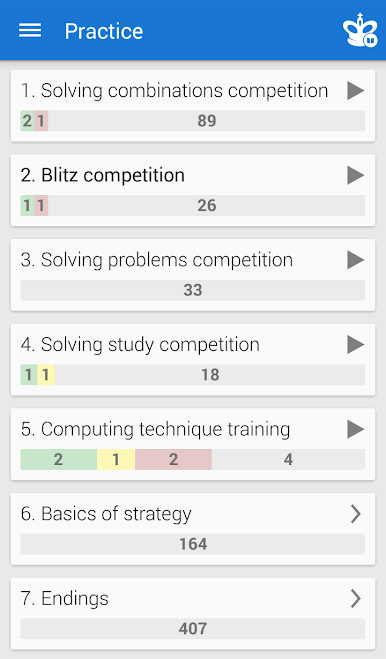
Task: Click the 89 remaining progress bar
Action: 206,121
